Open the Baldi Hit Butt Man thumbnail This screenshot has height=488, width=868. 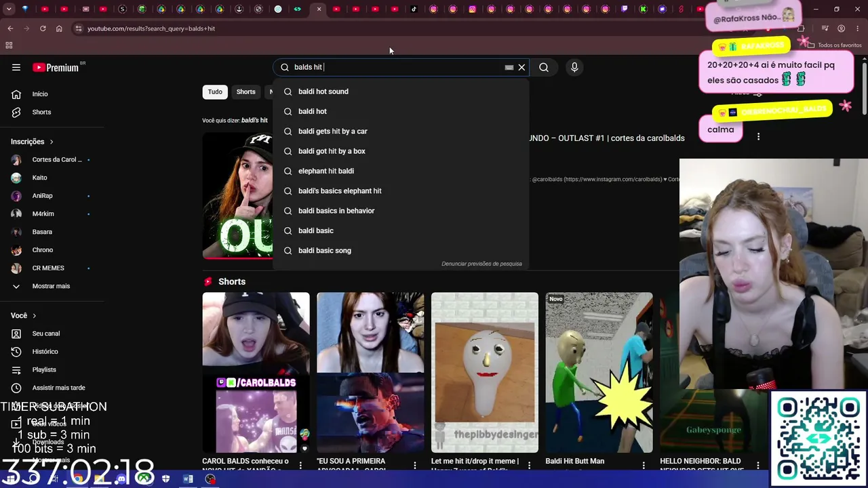[x=599, y=372]
